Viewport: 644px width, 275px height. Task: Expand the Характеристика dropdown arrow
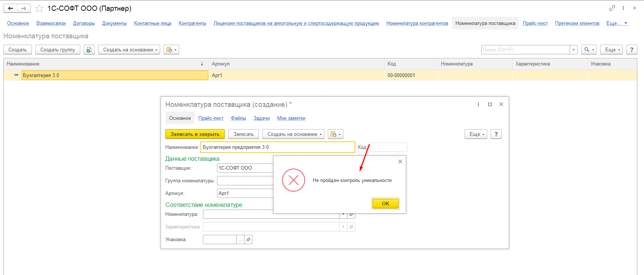click(x=343, y=227)
